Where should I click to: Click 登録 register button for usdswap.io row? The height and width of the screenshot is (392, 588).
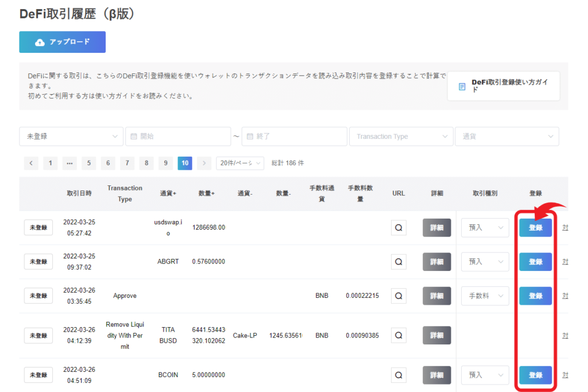pos(536,227)
